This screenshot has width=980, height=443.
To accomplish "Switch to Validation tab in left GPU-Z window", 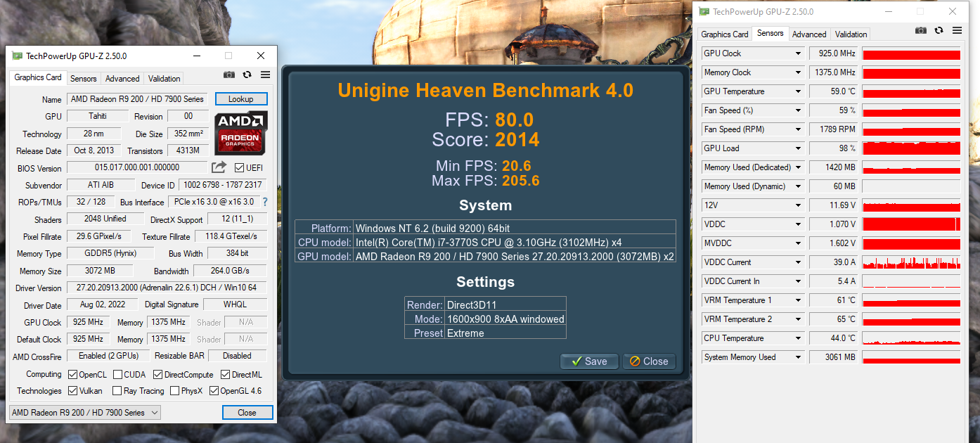I will pyautogui.click(x=165, y=79).
